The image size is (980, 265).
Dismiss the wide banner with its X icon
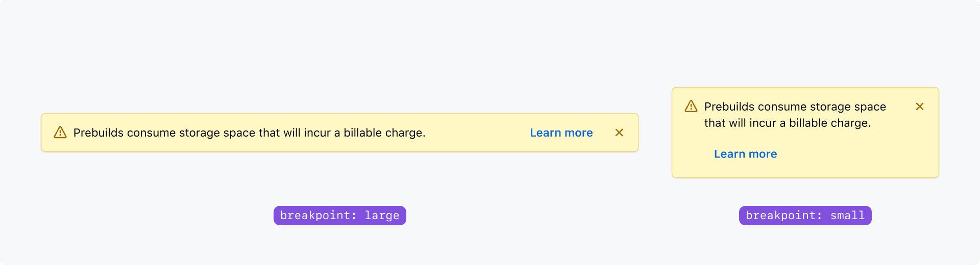(619, 132)
